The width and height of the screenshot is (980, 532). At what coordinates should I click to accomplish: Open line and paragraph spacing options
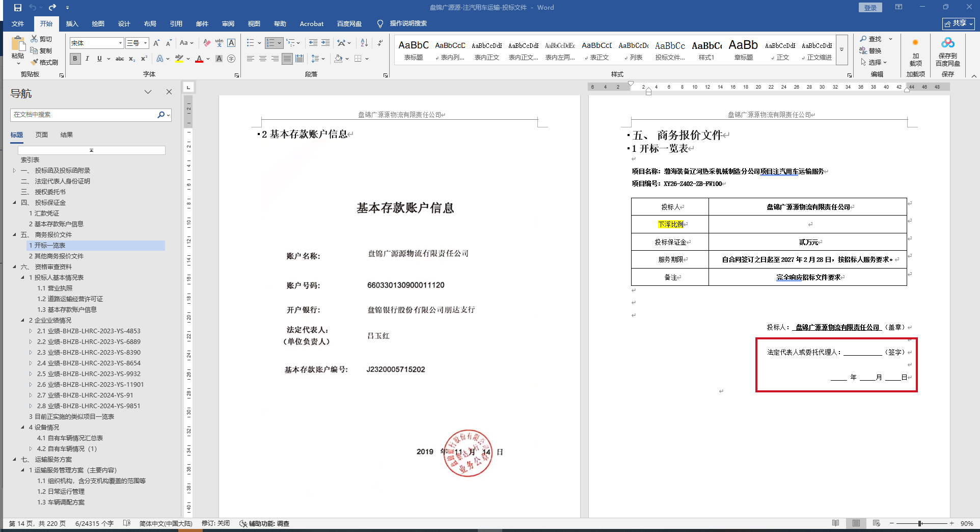318,59
